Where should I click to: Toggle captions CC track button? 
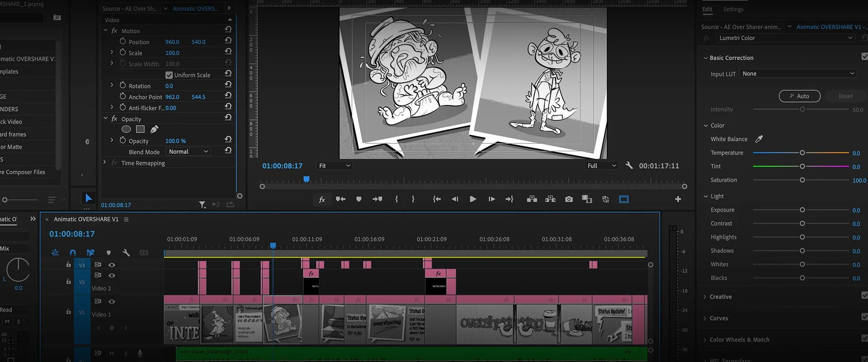[144, 252]
